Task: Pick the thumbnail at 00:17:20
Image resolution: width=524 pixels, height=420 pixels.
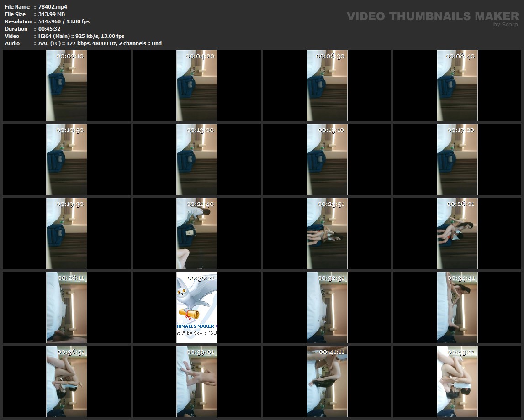Action: tap(457, 159)
